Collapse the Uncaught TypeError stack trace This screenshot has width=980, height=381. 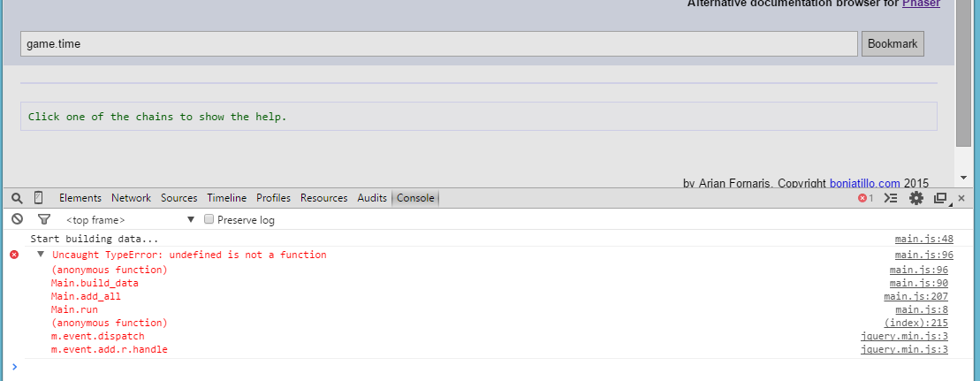coord(41,254)
